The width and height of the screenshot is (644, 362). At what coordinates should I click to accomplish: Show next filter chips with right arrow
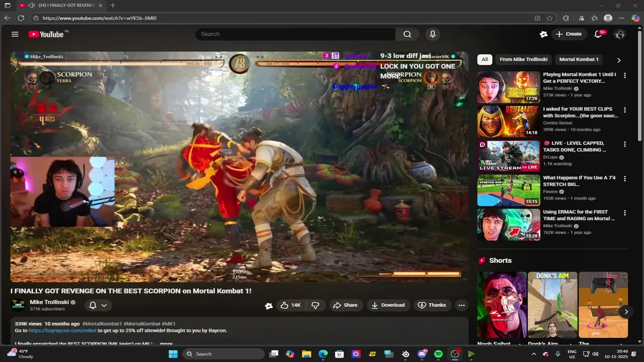tap(619, 60)
